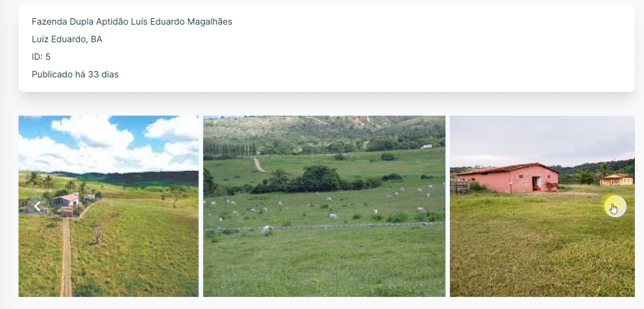Click the dirt road in the aerial photo
This screenshot has width=644, height=309.
[x=66, y=257]
